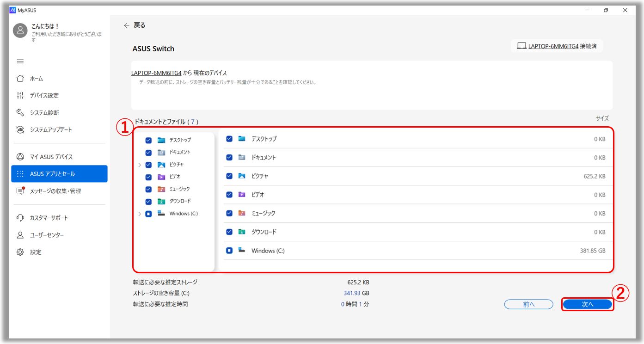
Task: Open ホーム in the sidebar
Action: [59, 79]
